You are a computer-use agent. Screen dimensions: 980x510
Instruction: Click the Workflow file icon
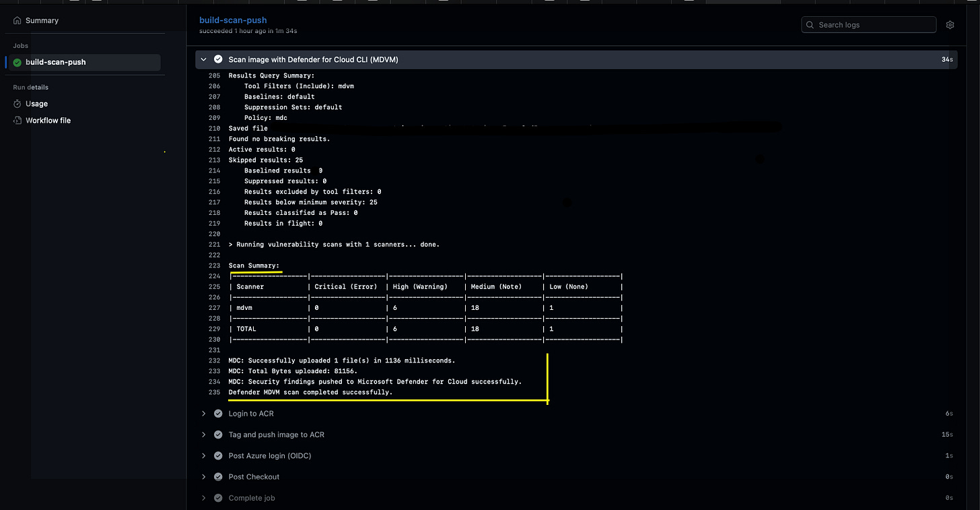[17, 121]
